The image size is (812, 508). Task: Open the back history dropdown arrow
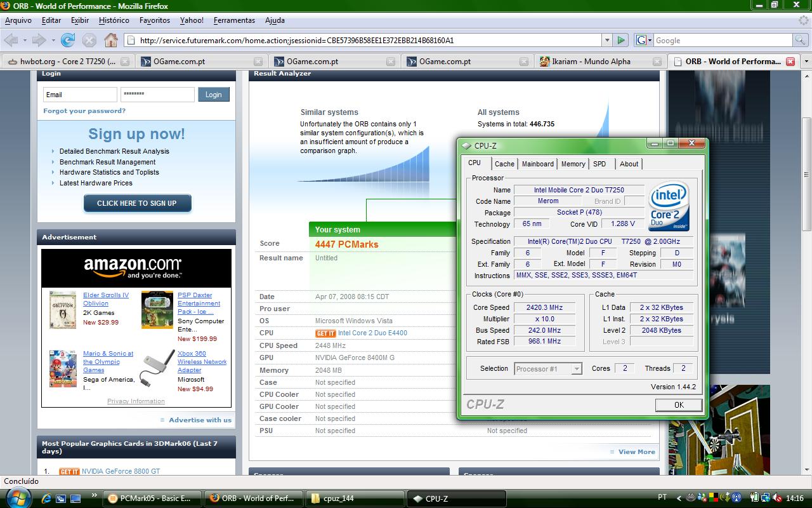click(x=25, y=40)
